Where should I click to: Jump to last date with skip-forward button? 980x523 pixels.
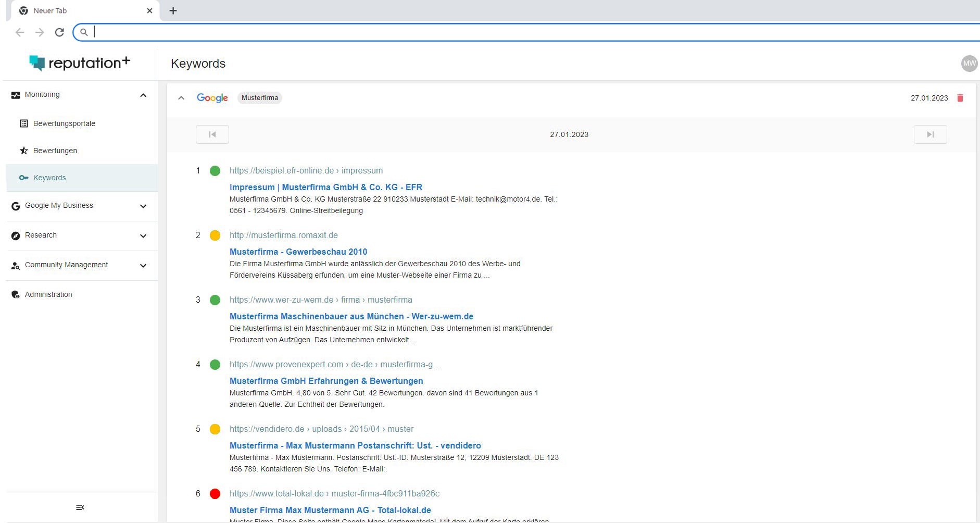(x=931, y=134)
